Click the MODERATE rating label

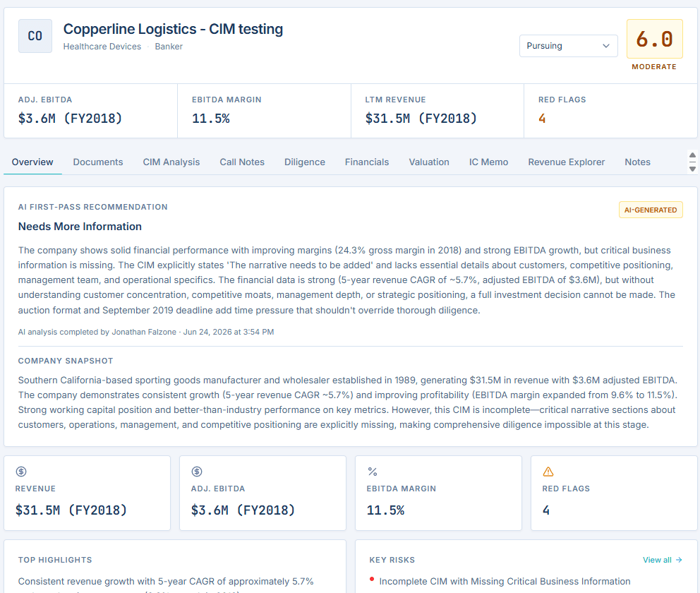654,66
